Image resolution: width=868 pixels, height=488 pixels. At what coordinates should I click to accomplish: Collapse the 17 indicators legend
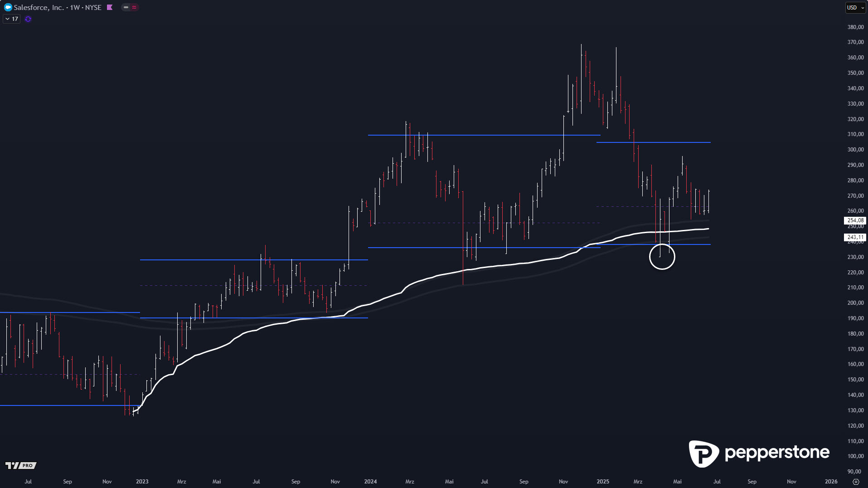point(11,19)
